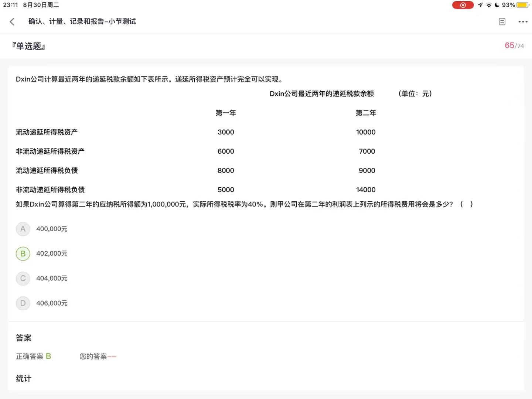Tap the red screen recording indicator
This screenshot has width=532, height=399.
tap(463, 5)
